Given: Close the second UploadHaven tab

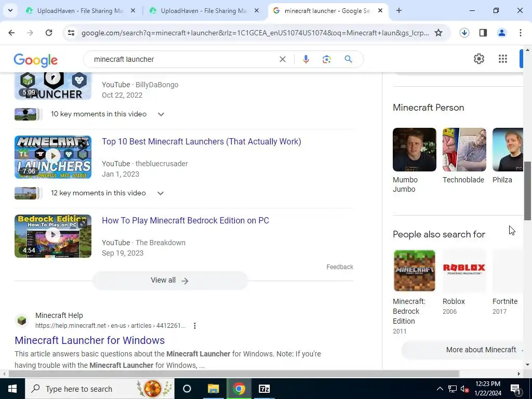Looking at the screenshot, I should [x=257, y=10].
